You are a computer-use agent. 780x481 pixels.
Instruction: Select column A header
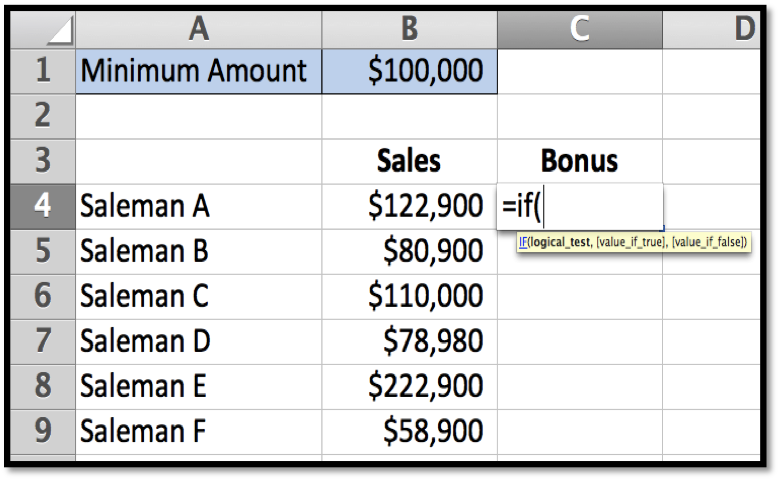coord(198,30)
